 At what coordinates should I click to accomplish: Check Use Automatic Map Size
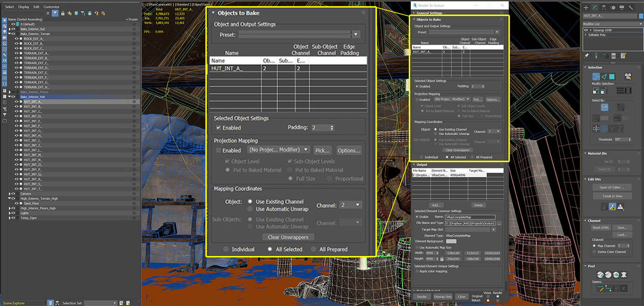(x=417, y=247)
